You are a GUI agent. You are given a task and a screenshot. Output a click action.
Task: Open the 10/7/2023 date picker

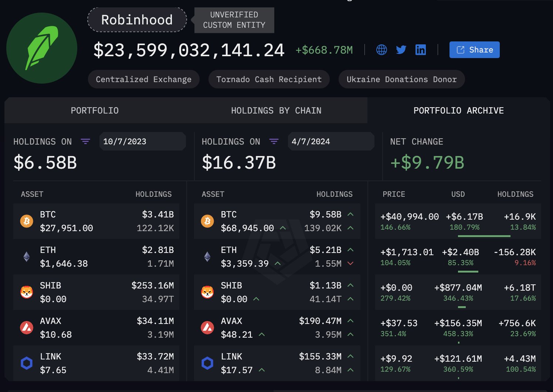tap(142, 141)
